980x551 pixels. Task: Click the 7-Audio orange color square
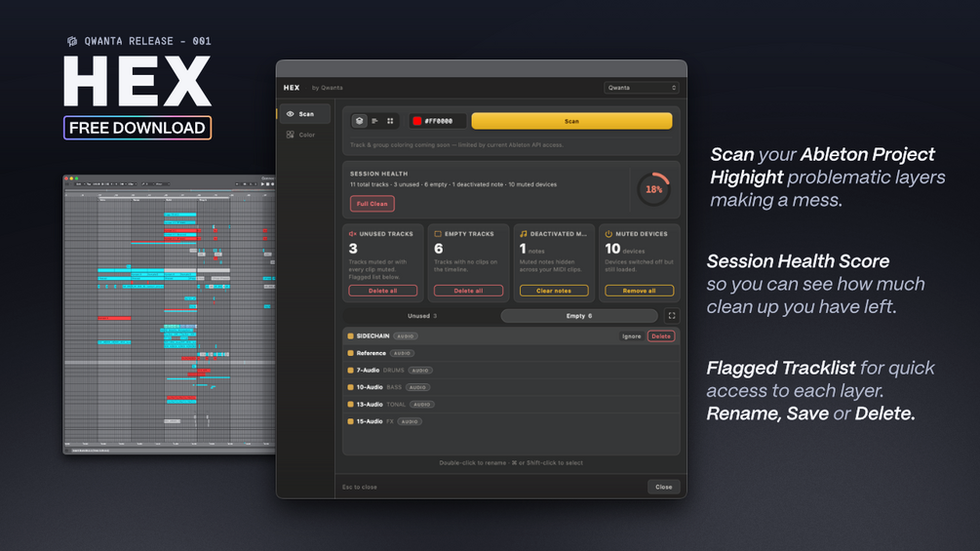(x=351, y=370)
